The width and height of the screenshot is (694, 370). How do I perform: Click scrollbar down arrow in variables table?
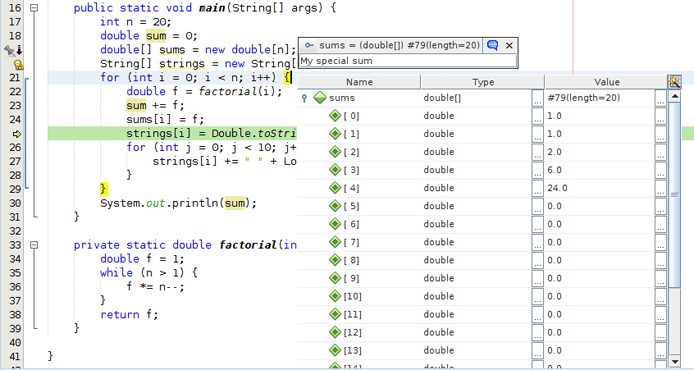tap(675, 361)
